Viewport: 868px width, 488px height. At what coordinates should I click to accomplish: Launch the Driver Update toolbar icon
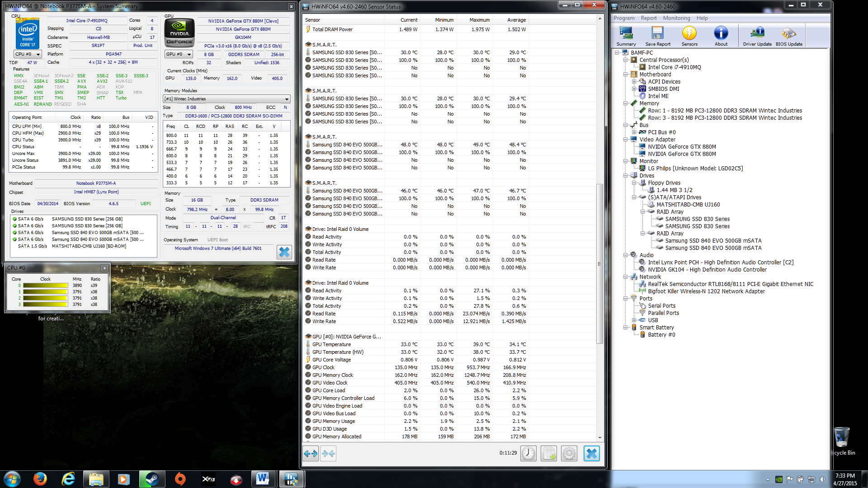[757, 36]
